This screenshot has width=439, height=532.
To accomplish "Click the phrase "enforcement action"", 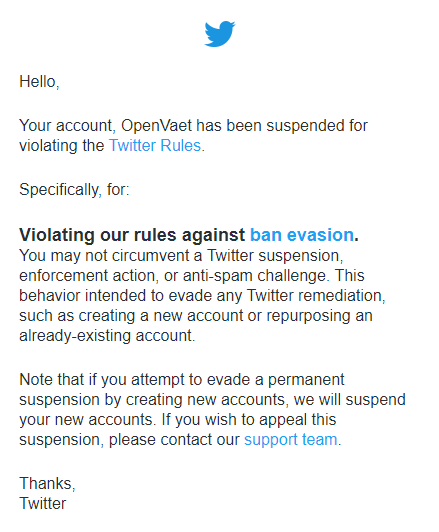I will [88, 276].
